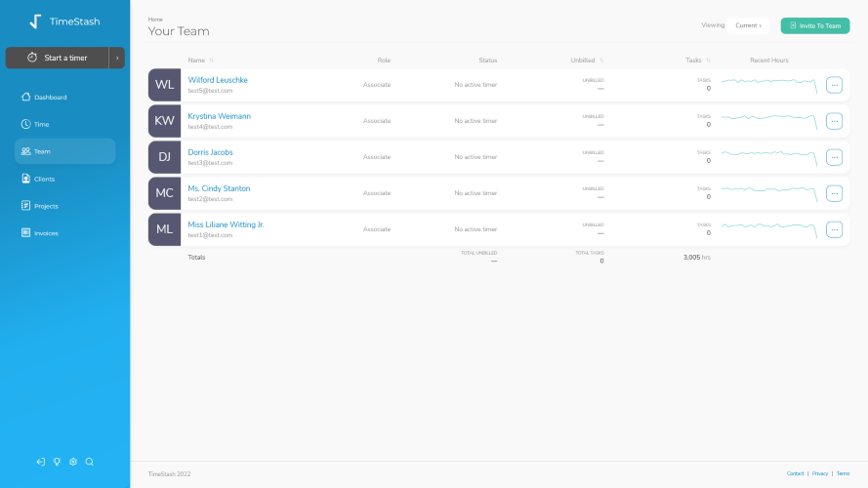Viewport: 868px width, 488px height.
Task: Click test2@test.com email text
Action: 210,199
